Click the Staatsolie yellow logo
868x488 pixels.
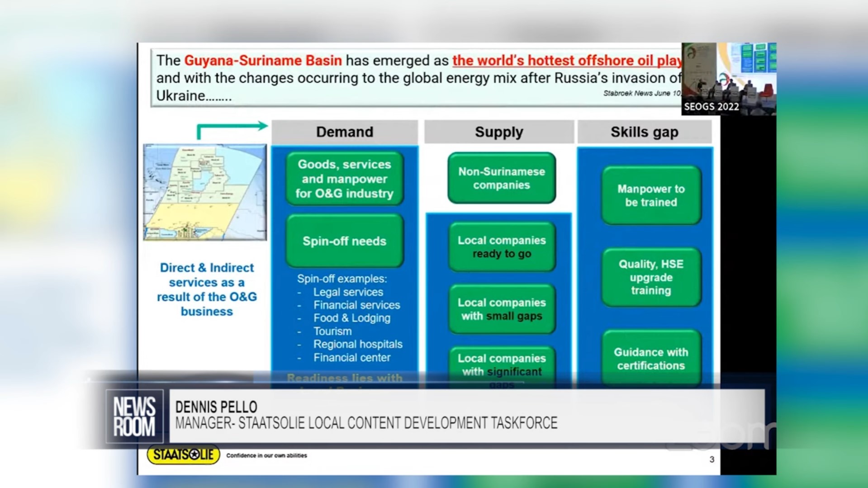(x=183, y=455)
